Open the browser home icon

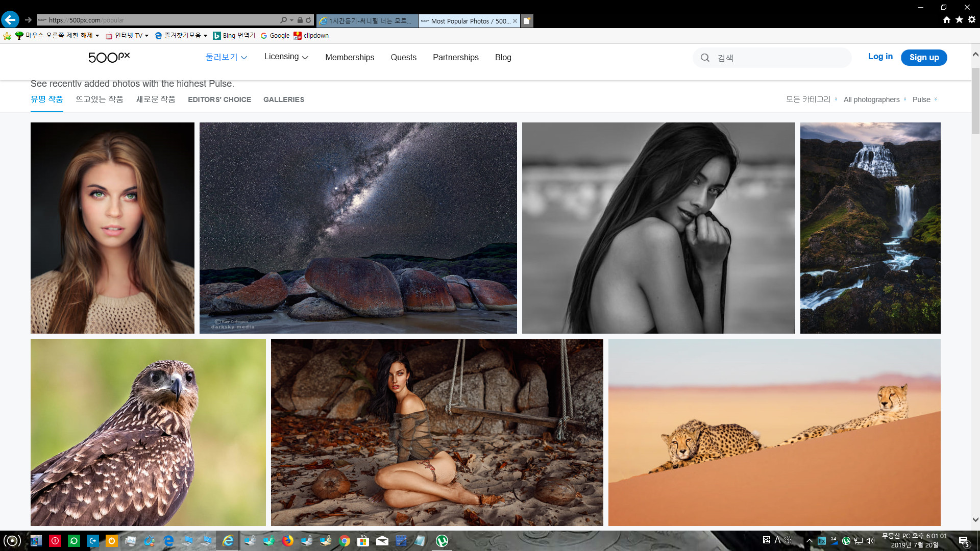coord(947,19)
